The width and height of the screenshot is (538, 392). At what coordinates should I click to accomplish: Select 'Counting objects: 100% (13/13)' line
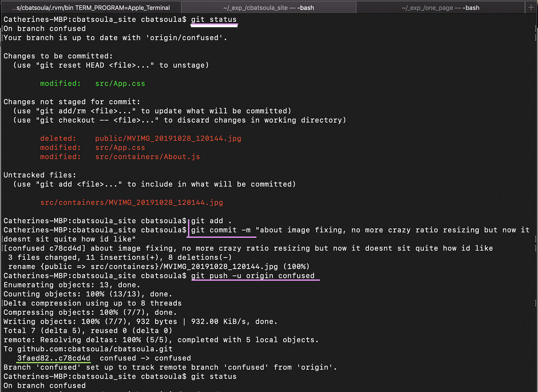pos(88,294)
